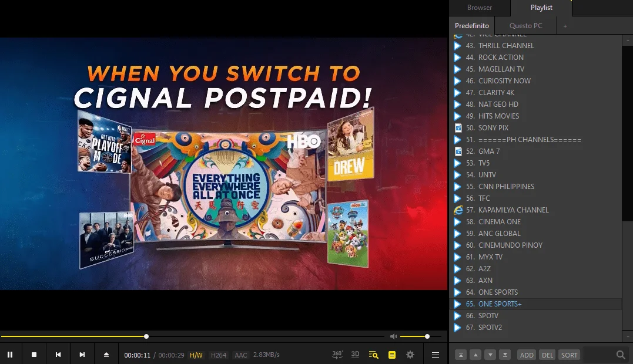The height and width of the screenshot is (364, 633).
Task: Click play icon beside MYX TV
Action: coord(457,257)
